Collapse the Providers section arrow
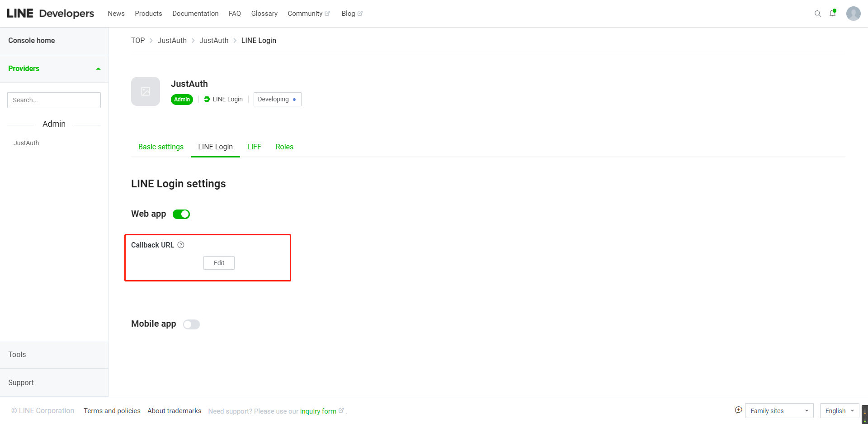Viewport: 868px width, 424px height. tap(98, 69)
